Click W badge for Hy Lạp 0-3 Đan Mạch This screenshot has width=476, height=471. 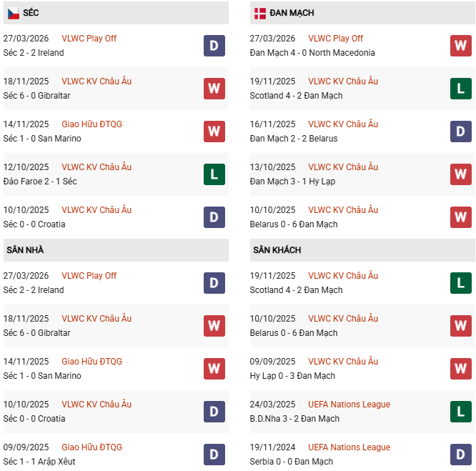(461, 369)
